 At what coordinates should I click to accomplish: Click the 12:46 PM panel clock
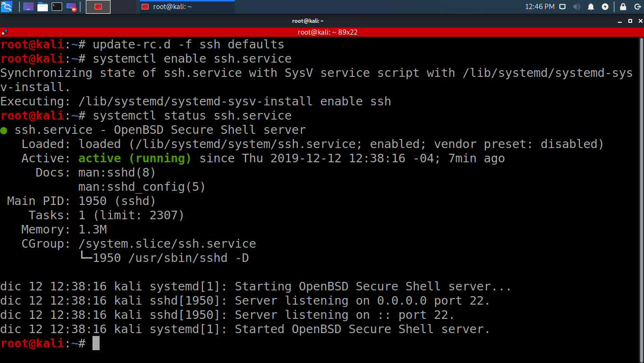pos(540,7)
